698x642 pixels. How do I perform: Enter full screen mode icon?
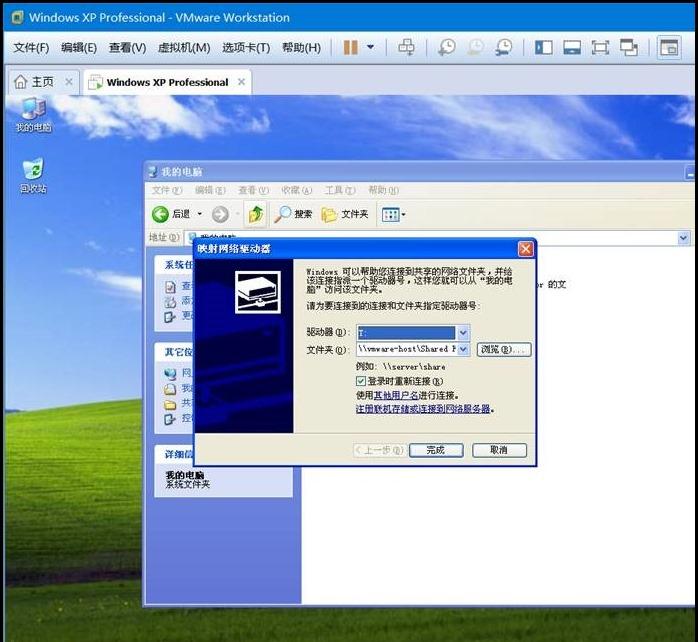[x=600, y=47]
